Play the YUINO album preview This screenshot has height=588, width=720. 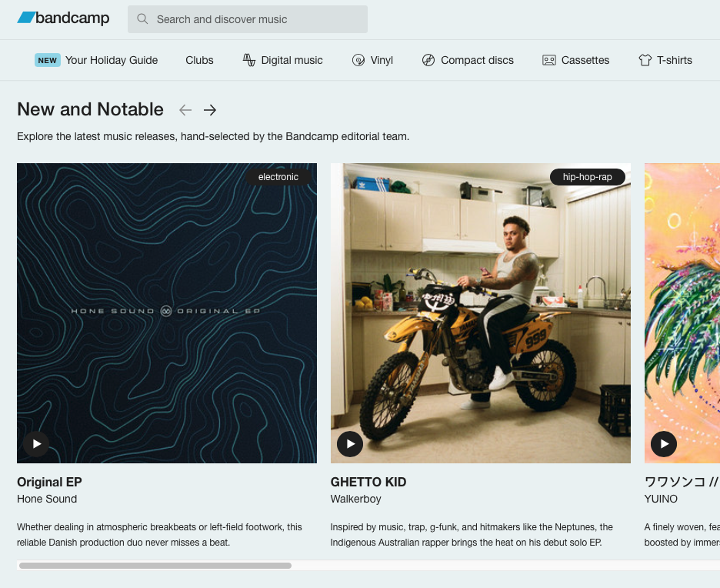[663, 443]
